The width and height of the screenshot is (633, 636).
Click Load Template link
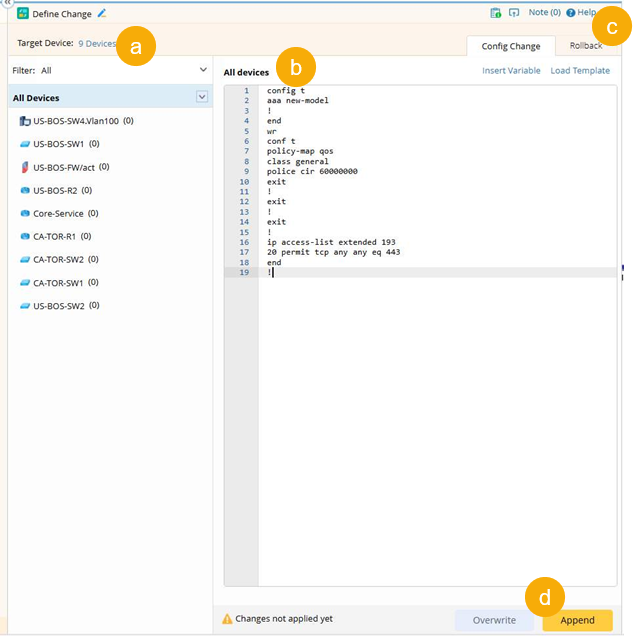coord(580,71)
